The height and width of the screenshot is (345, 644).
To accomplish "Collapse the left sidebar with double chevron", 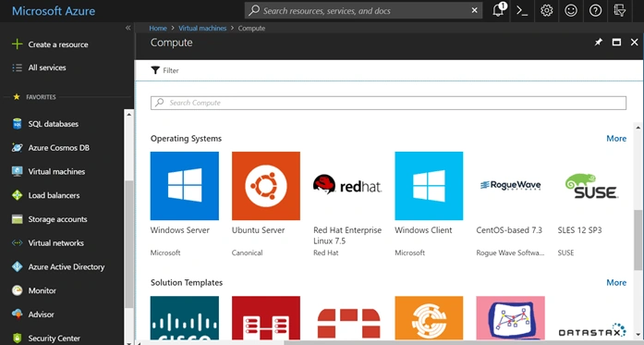I will [128, 28].
